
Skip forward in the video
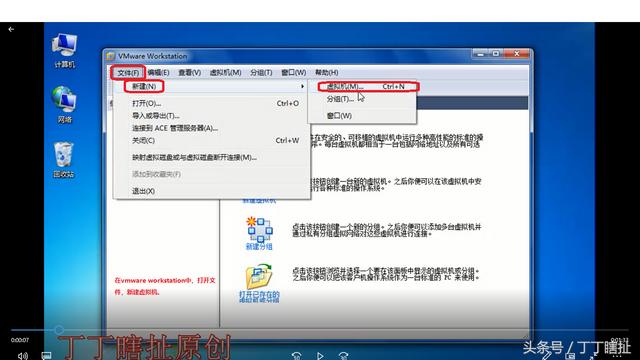(x=343, y=356)
